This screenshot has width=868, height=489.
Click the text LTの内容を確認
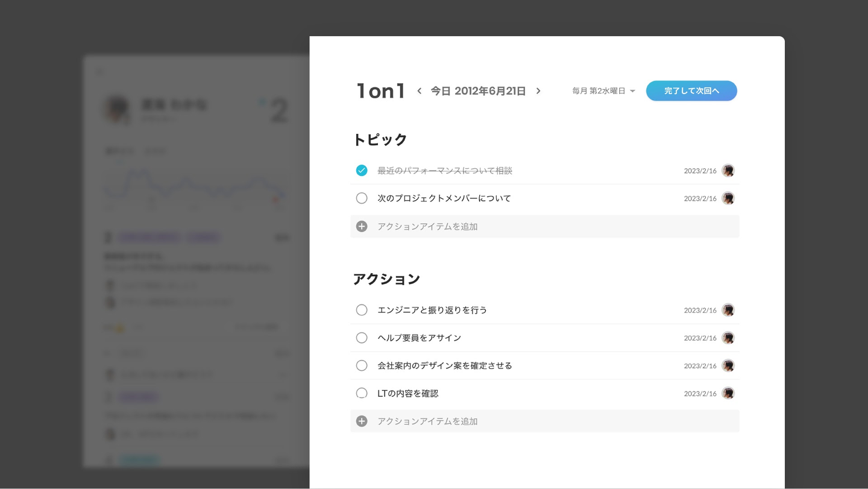pos(408,393)
